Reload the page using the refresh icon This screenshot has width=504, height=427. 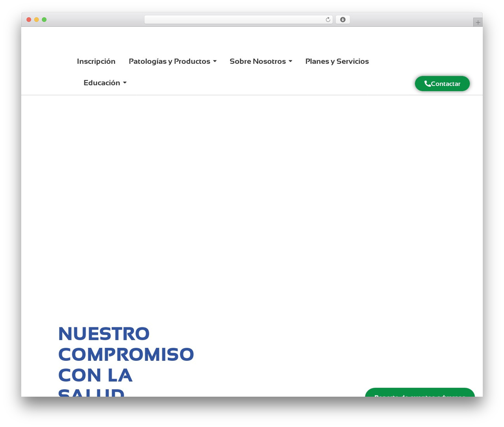(328, 20)
